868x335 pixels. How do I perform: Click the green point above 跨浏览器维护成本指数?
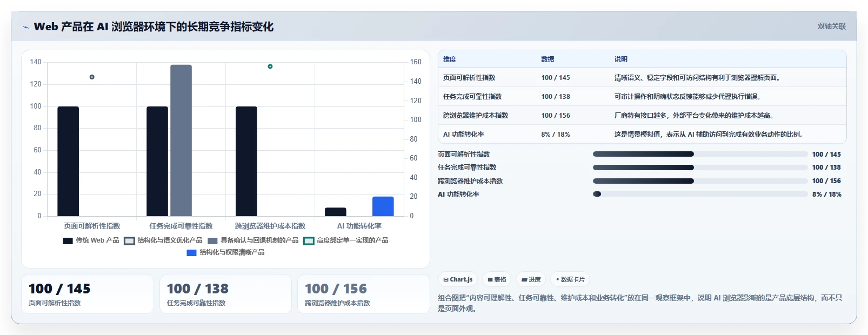[x=270, y=66]
